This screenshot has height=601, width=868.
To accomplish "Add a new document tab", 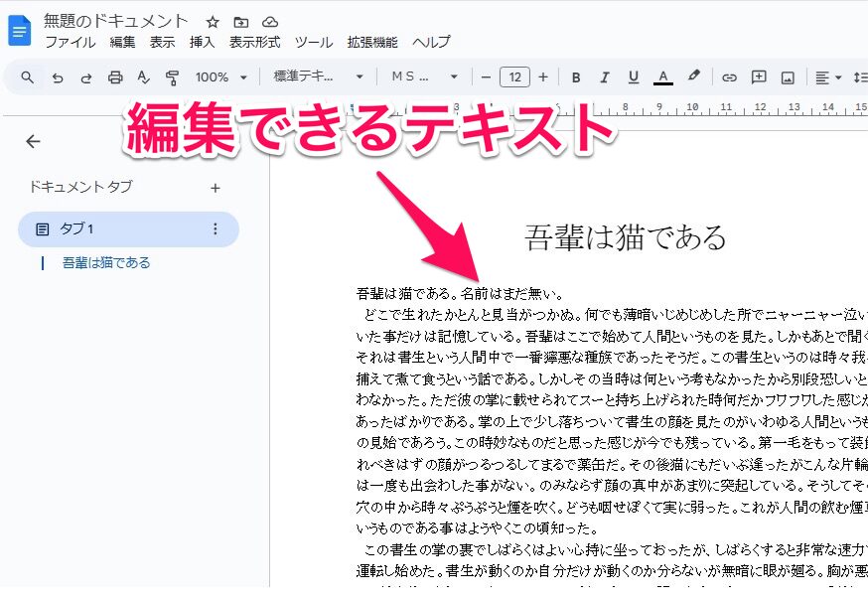I will (x=216, y=187).
